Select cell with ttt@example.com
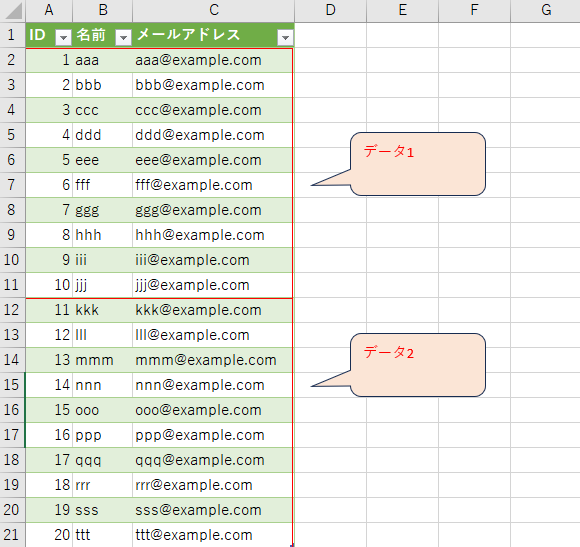This screenshot has width=580, height=547. point(213,535)
